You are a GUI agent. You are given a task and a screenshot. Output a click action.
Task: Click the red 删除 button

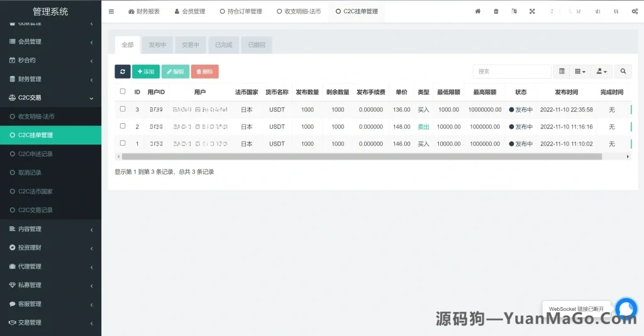pos(204,72)
